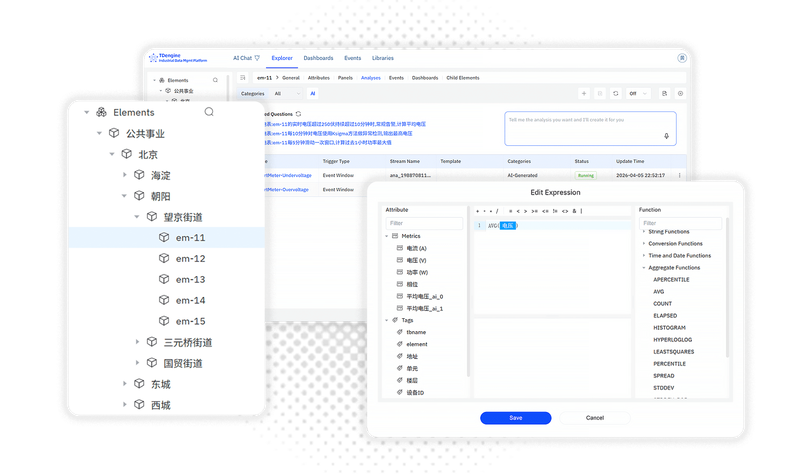Click the Attribute filter input field
The image size is (800, 476).
(x=424, y=223)
